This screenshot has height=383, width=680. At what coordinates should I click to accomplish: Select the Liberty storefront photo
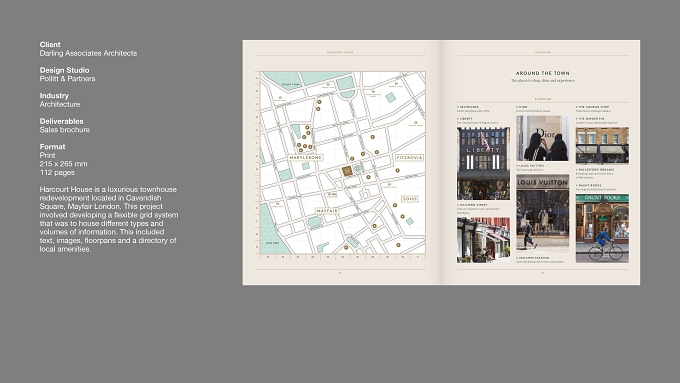click(x=483, y=164)
